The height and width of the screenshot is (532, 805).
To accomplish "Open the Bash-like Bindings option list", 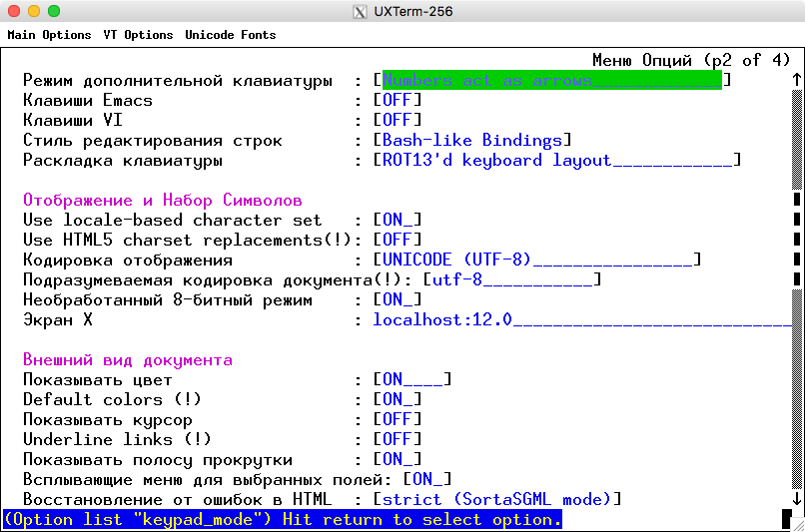I will click(472, 140).
